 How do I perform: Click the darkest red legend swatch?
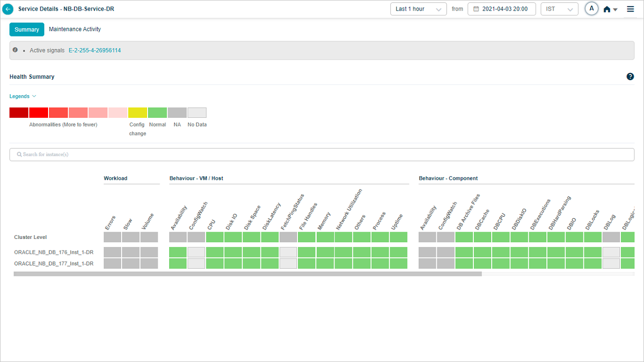coord(19,112)
